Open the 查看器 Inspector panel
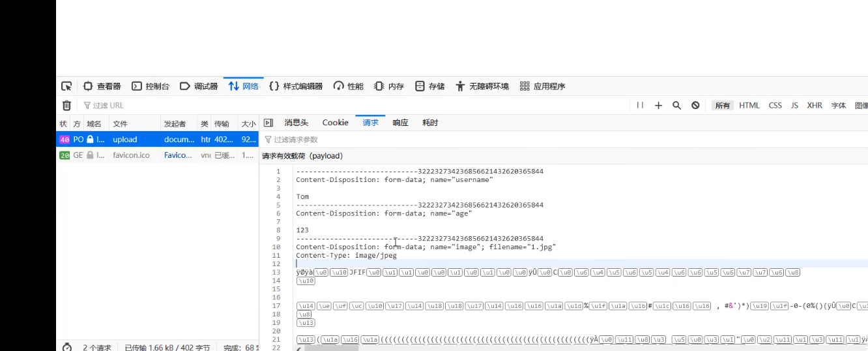This screenshot has height=351, width=868. [102, 86]
